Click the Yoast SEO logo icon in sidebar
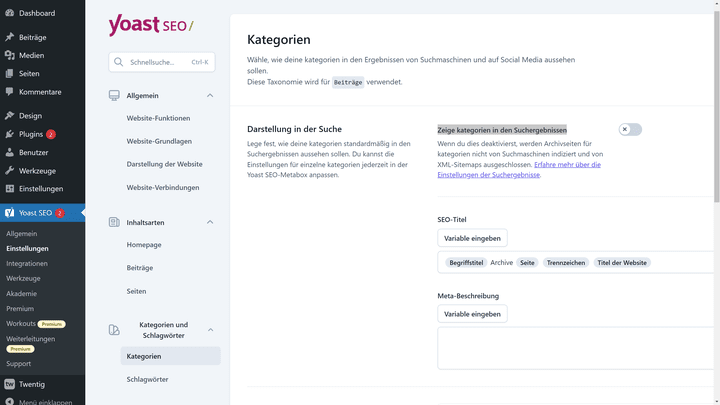 coord(10,213)
